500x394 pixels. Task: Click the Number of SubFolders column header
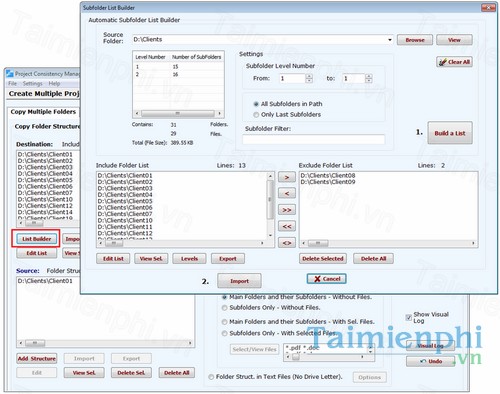click(x=196, y=57)
